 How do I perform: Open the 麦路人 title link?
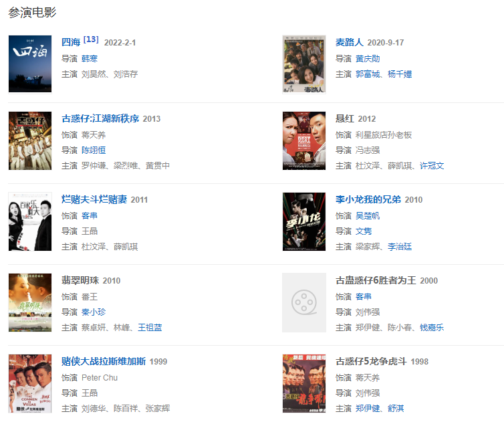350,42
